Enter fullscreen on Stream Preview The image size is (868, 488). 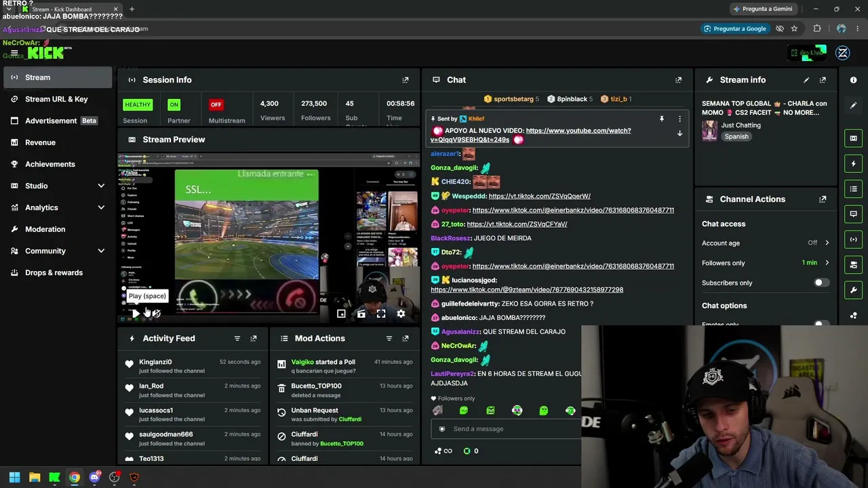click(381, 314)
